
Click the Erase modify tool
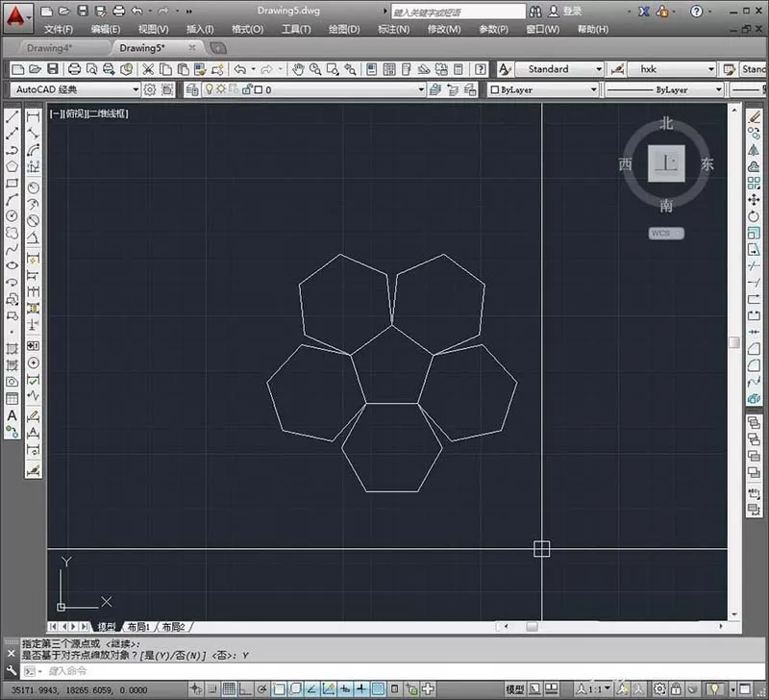click(x=754, y=116)
